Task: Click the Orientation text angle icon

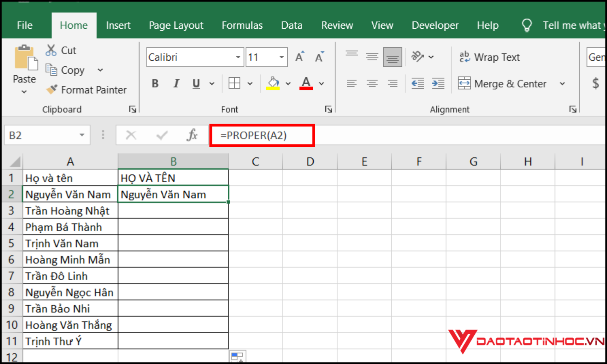Action: point(417,57)
